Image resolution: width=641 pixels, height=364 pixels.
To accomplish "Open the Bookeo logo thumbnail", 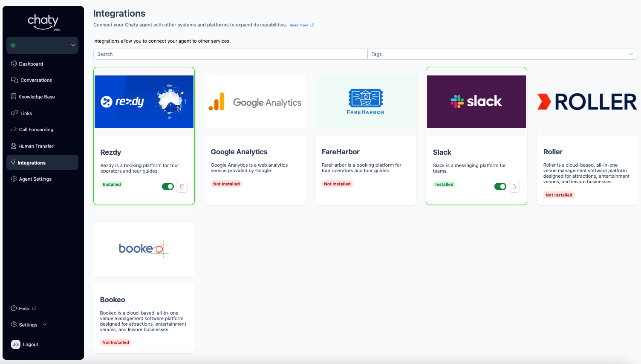I will [144, 249].
